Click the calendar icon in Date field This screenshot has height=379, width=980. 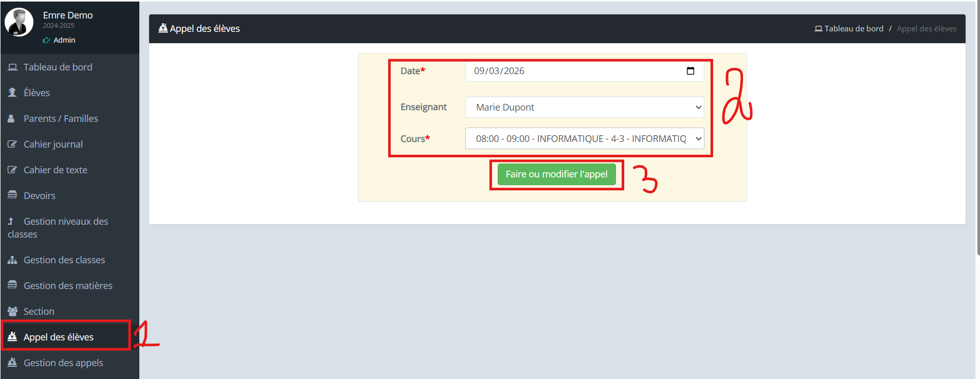pos(690,71)
